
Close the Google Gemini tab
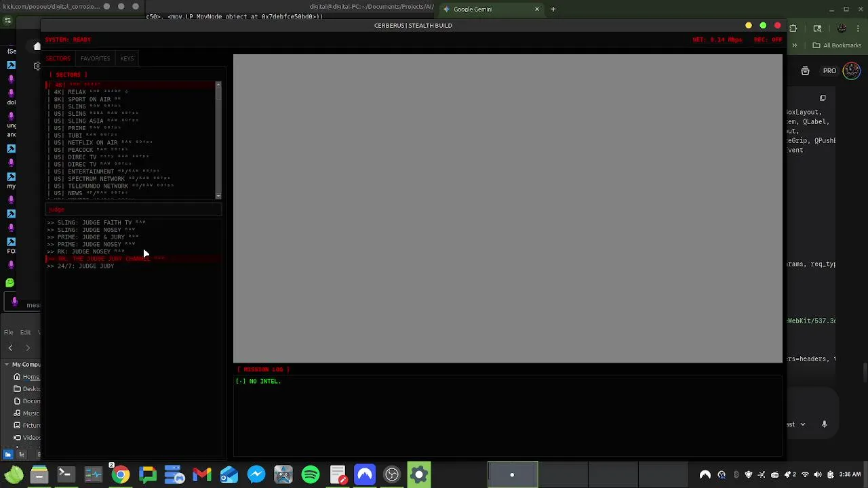point(537,9)
